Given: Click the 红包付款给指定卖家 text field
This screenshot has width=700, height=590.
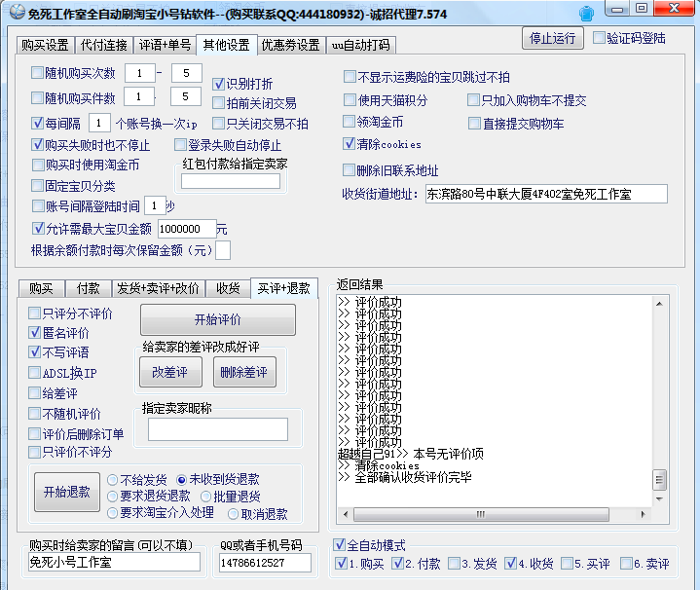Looking at the screenshot, I should click(x=231, y=181).
